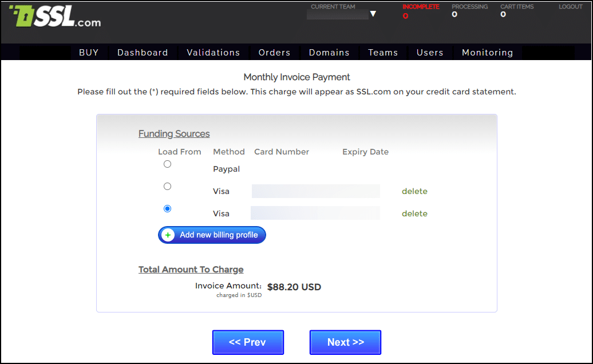
Task: Click the SSL.com logo
Action: [x=55, y=18]
